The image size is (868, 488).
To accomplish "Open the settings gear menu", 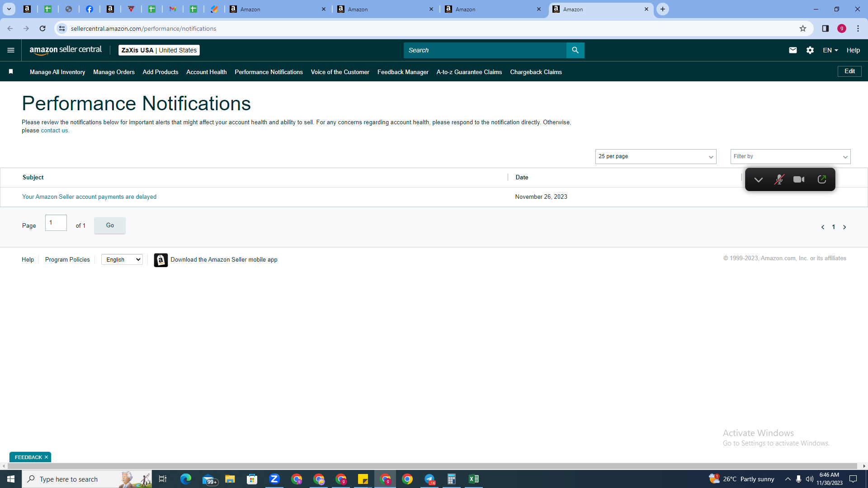I will tap(810, 50).
